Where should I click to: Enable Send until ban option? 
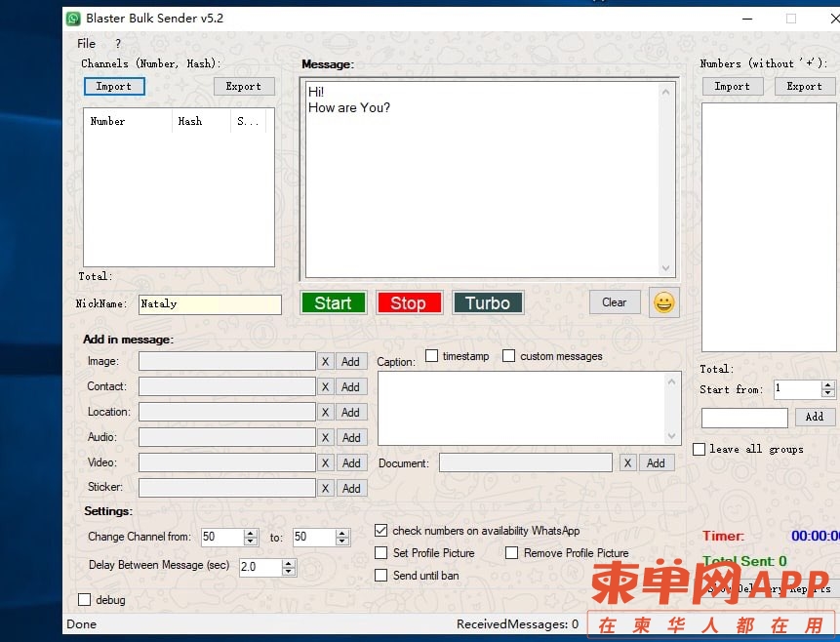click(380, 575)
